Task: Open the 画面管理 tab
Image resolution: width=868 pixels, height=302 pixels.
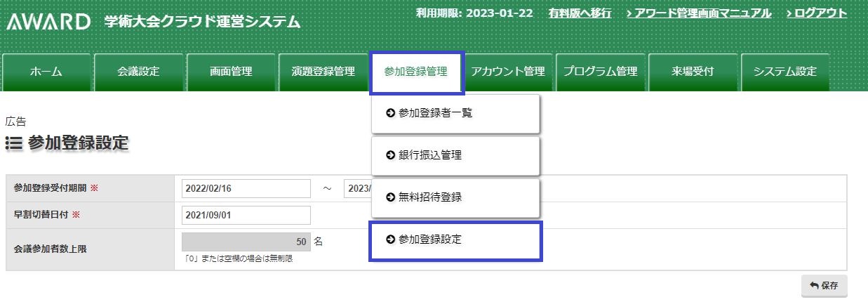Action: coord(231,72)
